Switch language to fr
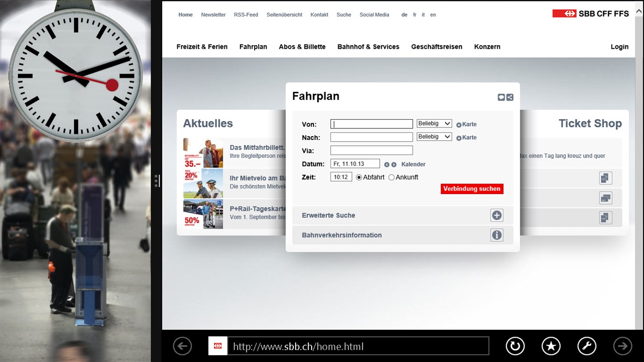644x362 pixels. (x=415, y=15)
